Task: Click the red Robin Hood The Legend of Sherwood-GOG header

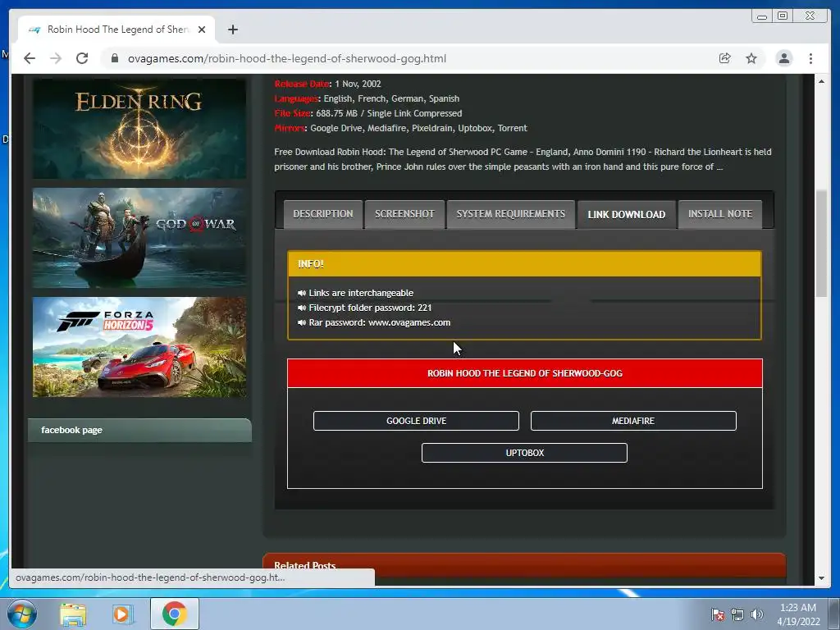Action: [525, 373]
